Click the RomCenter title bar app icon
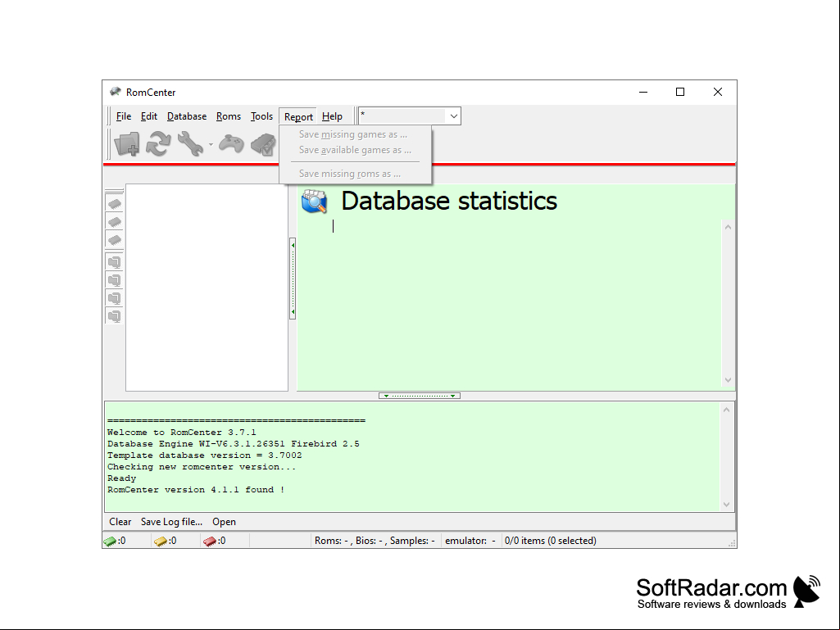 coord(116,92)
